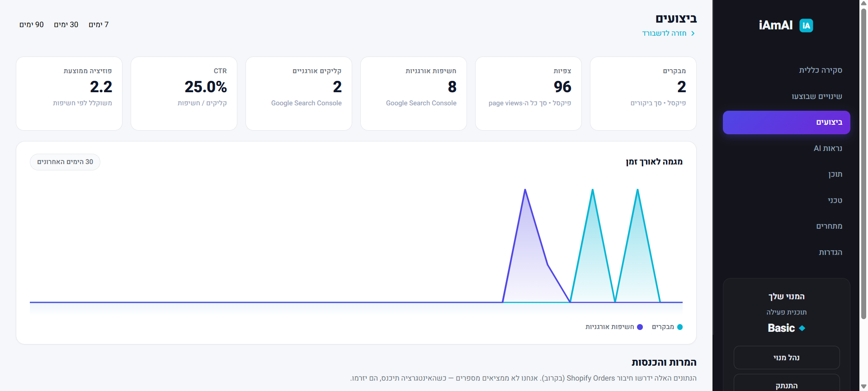Click the מבקרים legend color dot
The height and width of the screenshot is (391, 868).
pos(679,327)
